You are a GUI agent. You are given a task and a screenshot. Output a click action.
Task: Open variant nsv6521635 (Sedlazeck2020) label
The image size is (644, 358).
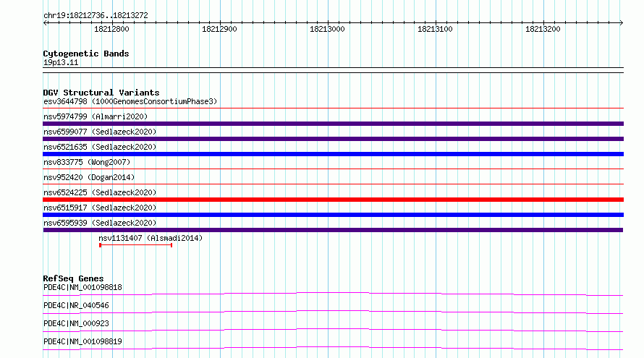pyautogui.click(x=100, y=147)
